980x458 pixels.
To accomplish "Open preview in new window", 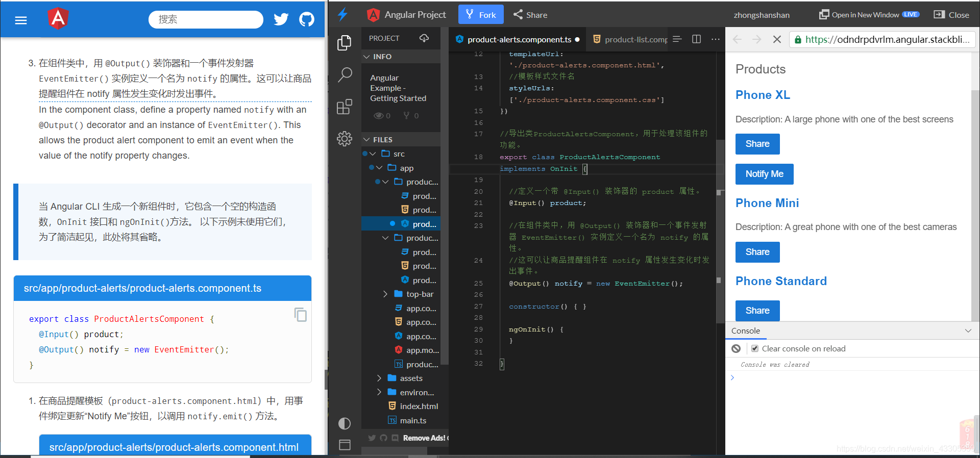I will [869, 15].
